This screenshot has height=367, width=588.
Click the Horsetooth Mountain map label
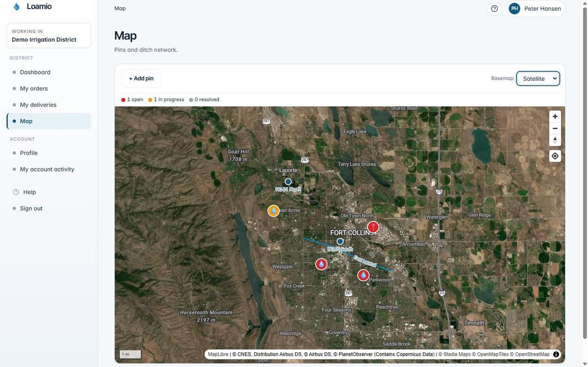click(x=206, y=316)
